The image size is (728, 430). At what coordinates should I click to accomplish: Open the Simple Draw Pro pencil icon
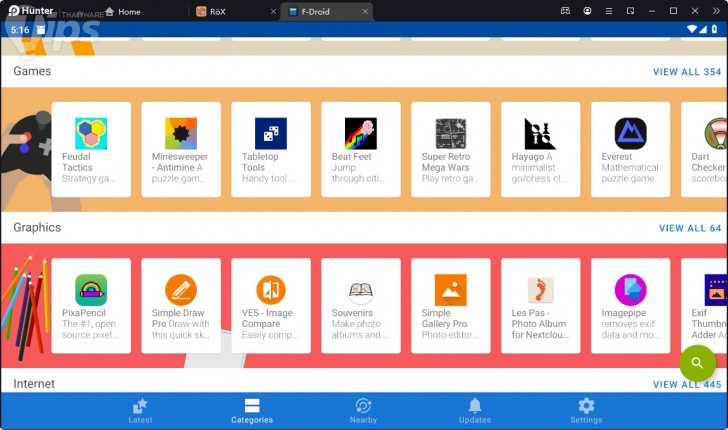[x=181, y=290]
